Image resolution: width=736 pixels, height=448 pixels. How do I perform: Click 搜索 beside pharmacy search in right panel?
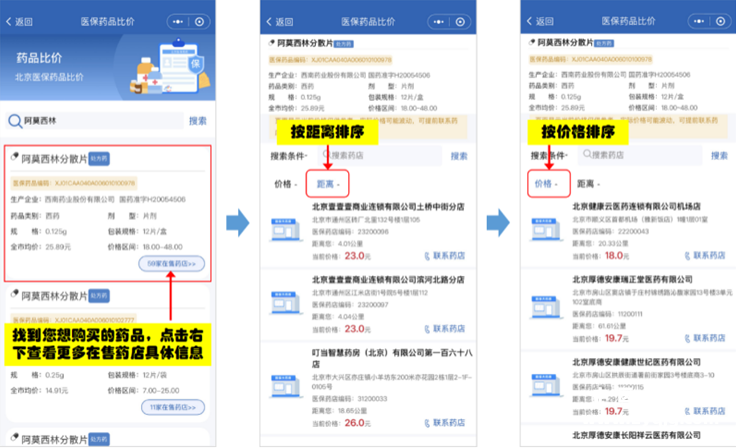[x=719, y=155]
